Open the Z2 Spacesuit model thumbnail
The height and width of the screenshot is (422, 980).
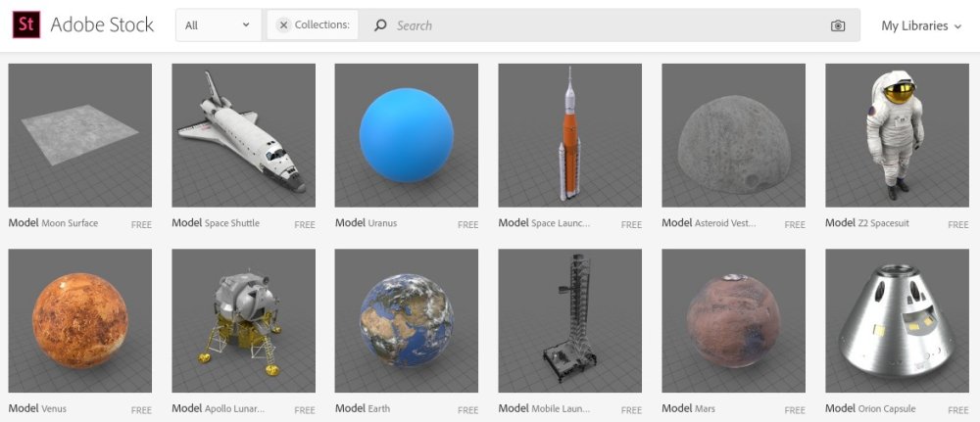(897, 135)
